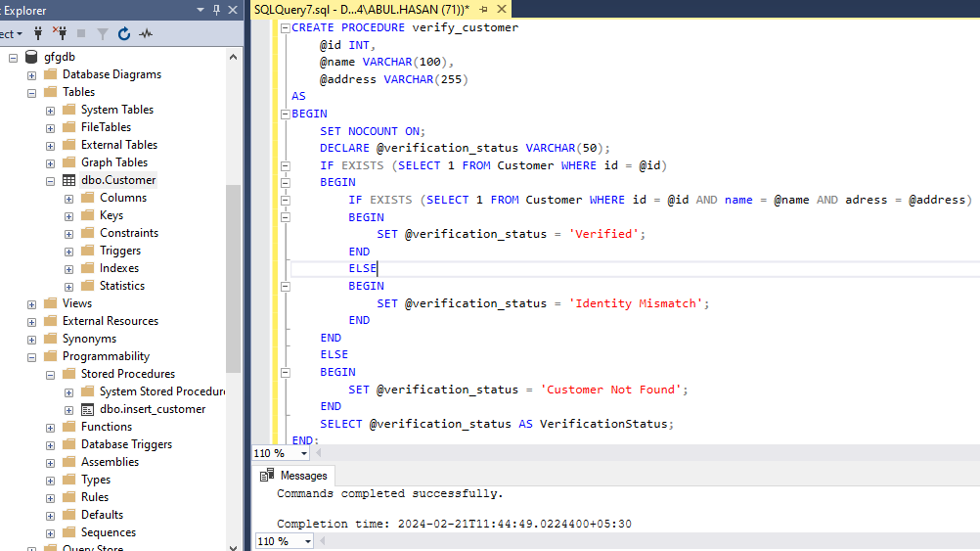Expand the Columns folder node
The height and width of the screenshot is (551, 980).
click(68, 198)
